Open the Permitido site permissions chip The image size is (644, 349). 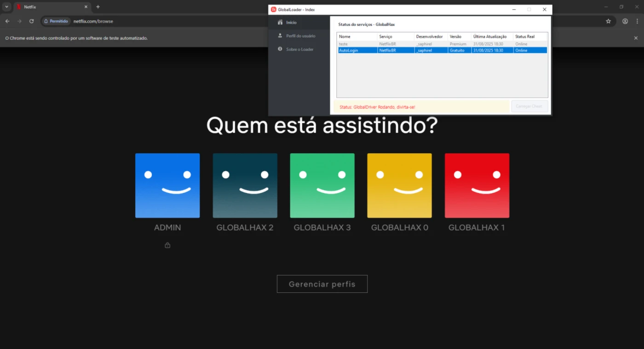point(56,21)
